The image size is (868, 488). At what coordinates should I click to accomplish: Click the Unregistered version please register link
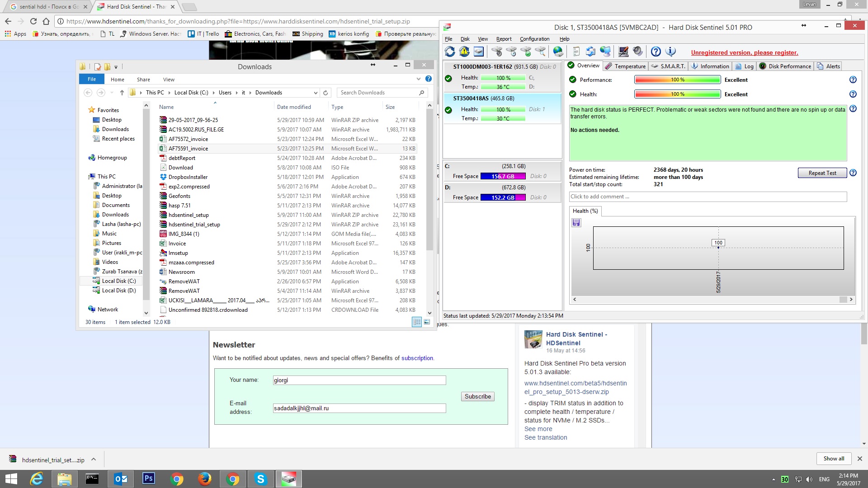(x=744, y=52)
